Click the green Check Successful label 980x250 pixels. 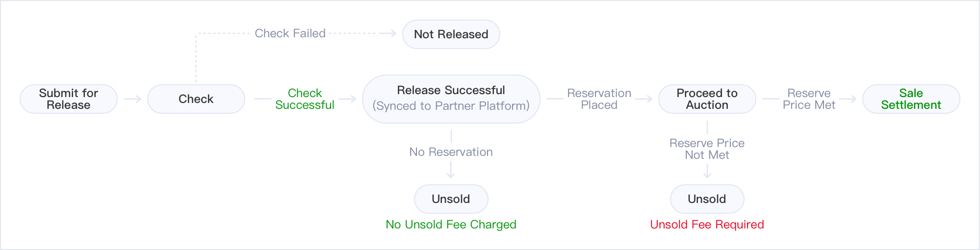pos(305,99)
